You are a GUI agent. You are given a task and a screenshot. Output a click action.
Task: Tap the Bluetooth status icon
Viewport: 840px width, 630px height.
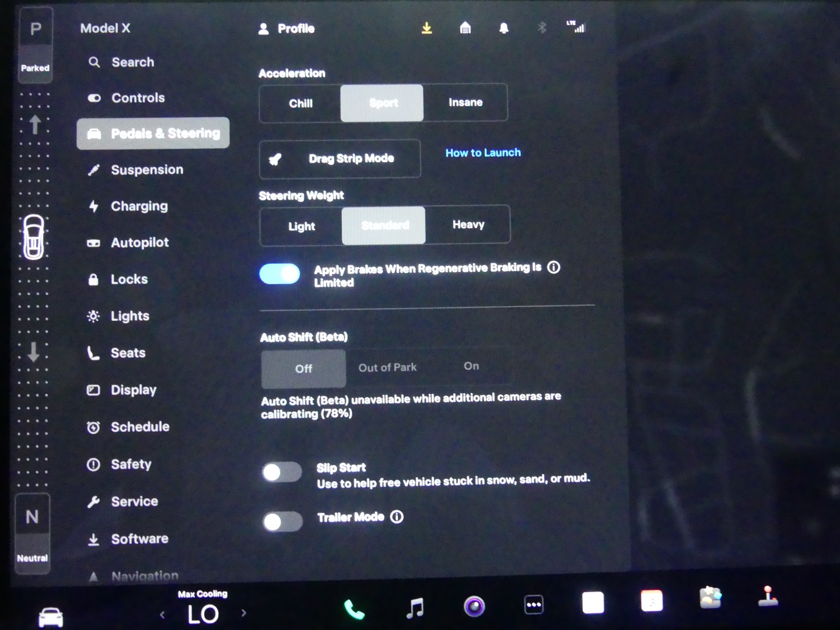tap(542, 28)
